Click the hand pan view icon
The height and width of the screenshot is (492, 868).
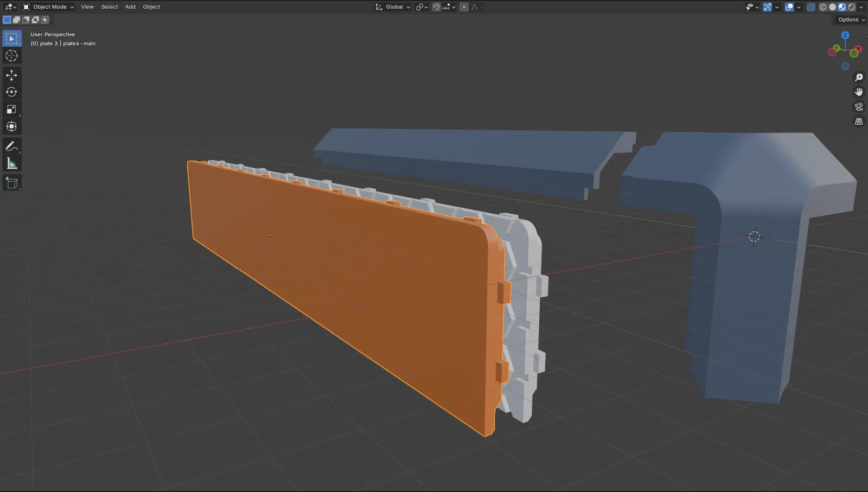click(x=859, y=92)
